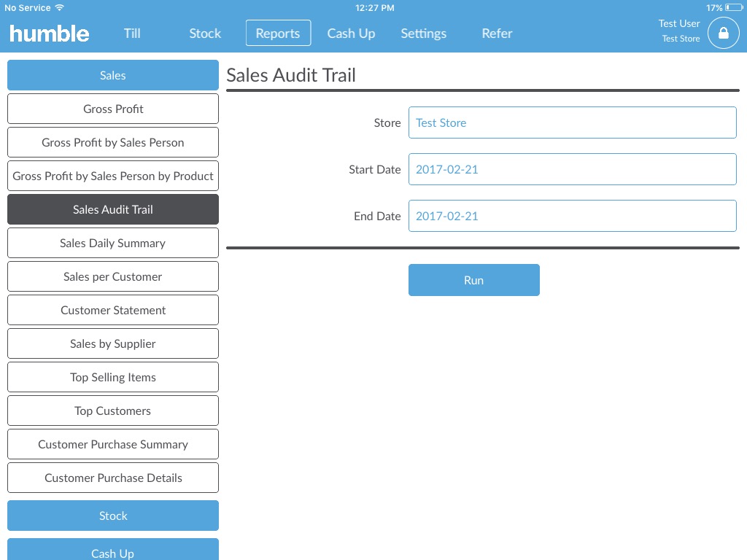The image size is (747, 560).
Task: Open Customer Purchase Details report
Action: 113,478
